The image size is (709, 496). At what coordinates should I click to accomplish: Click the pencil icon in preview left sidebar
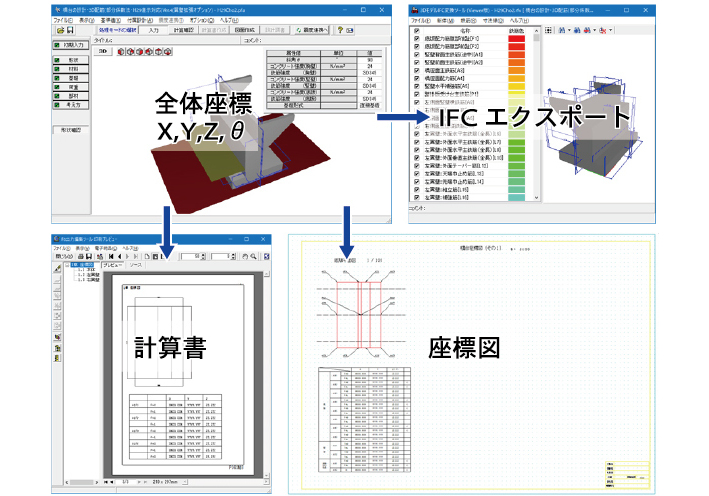coord(57,269)
